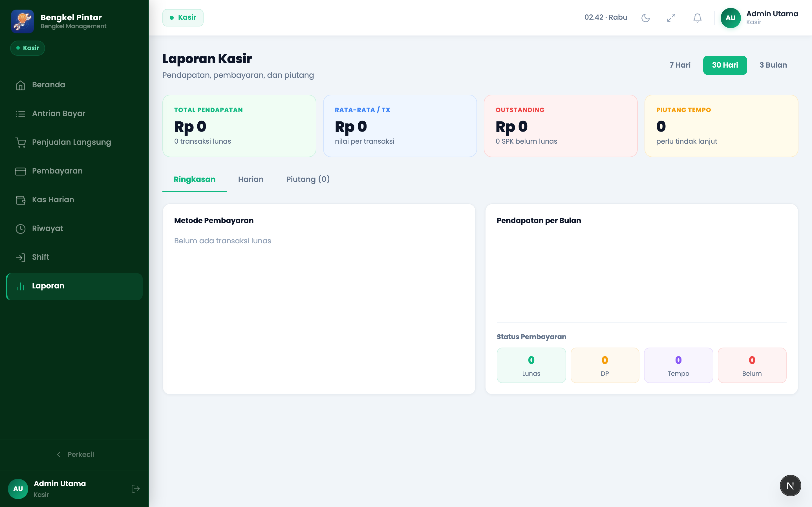The width and height of the screenshot is (812, 507).
Task: Select the 3 Bulan period filter
Action: (x=773, y=65)
